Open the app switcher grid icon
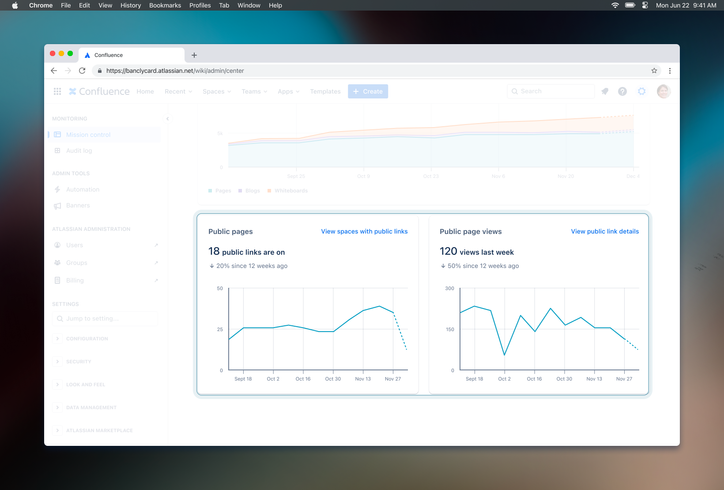The height and width of the screenshot is (490, 724). point(57,91)
